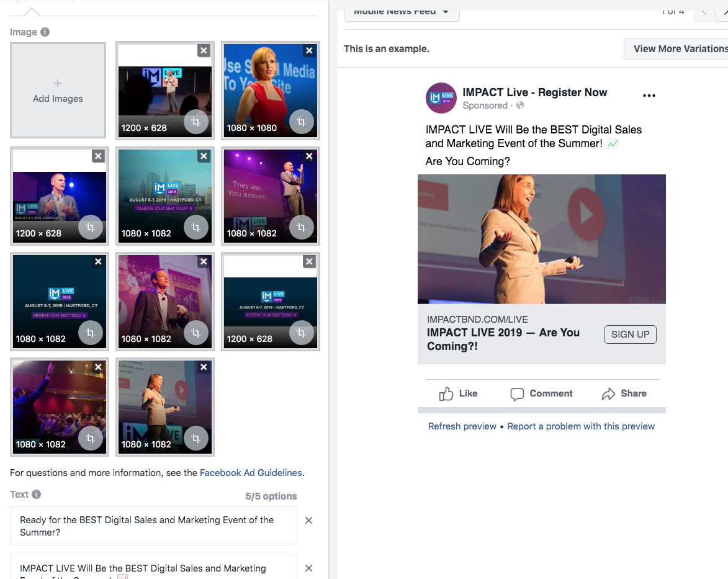Image resolution: width=728 pixels, height=579 pixels.
Task: Click the IMPACTBND.COM/LIVE display URL
Action: pos(477,320)
